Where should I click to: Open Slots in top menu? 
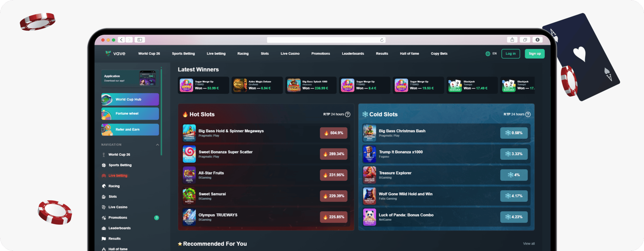[265, 54]
